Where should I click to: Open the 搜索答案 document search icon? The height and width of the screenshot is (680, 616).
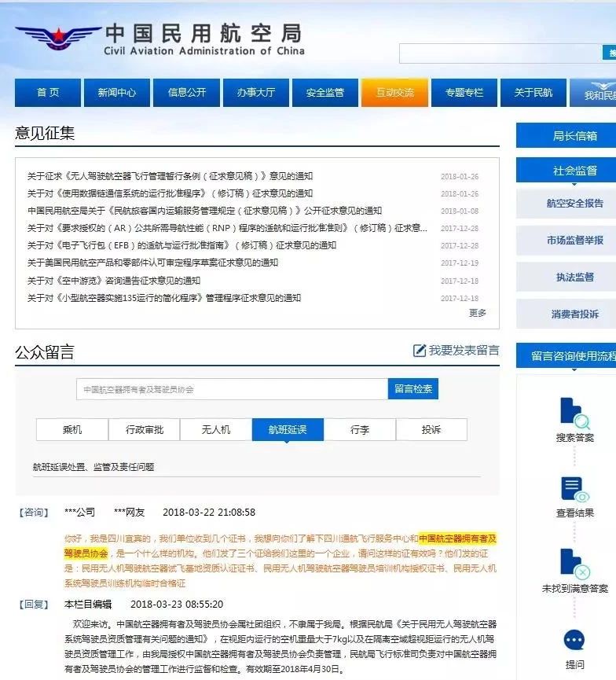(575, 414)
